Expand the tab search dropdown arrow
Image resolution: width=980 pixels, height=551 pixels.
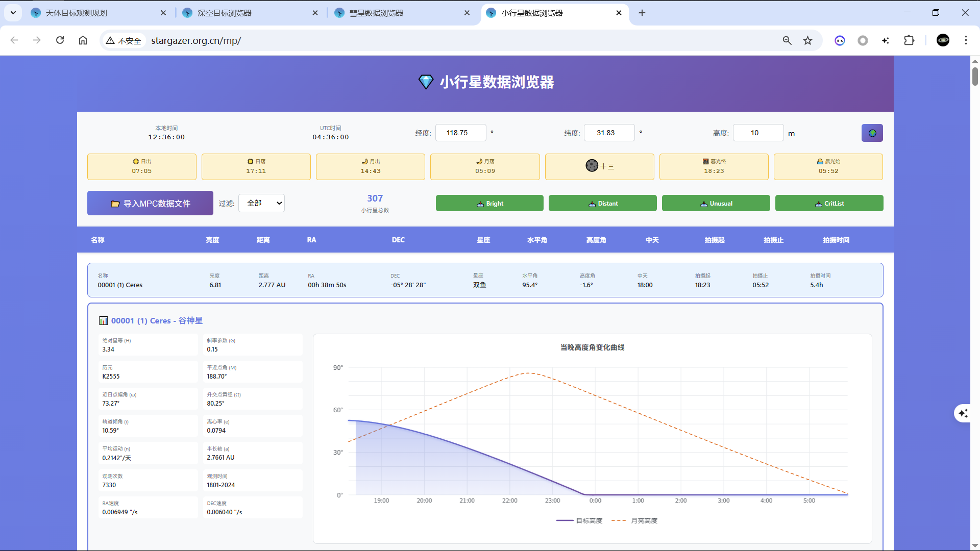pos(13,13)
